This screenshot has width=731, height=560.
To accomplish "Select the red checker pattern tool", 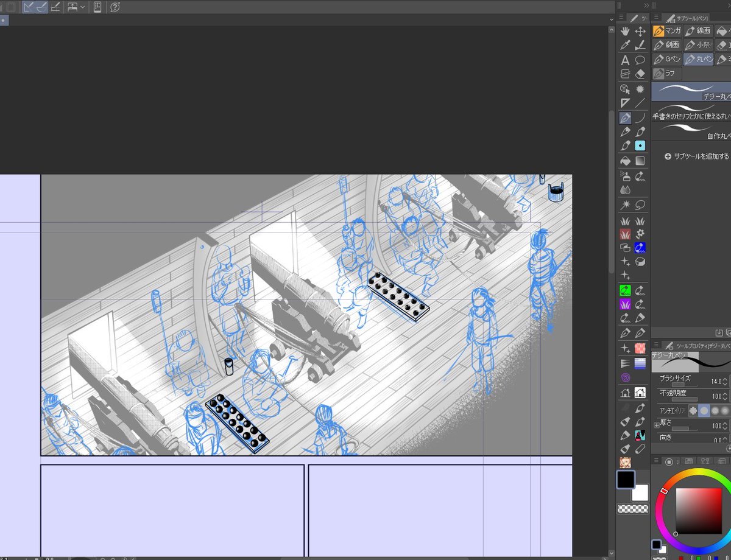I will (x=640, y=348).
